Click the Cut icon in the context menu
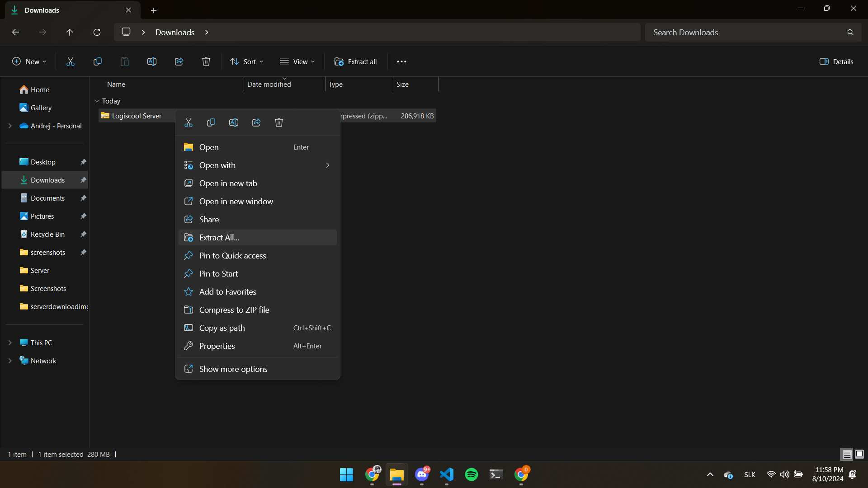Screen dimensions: 868x488 [189, 122]
